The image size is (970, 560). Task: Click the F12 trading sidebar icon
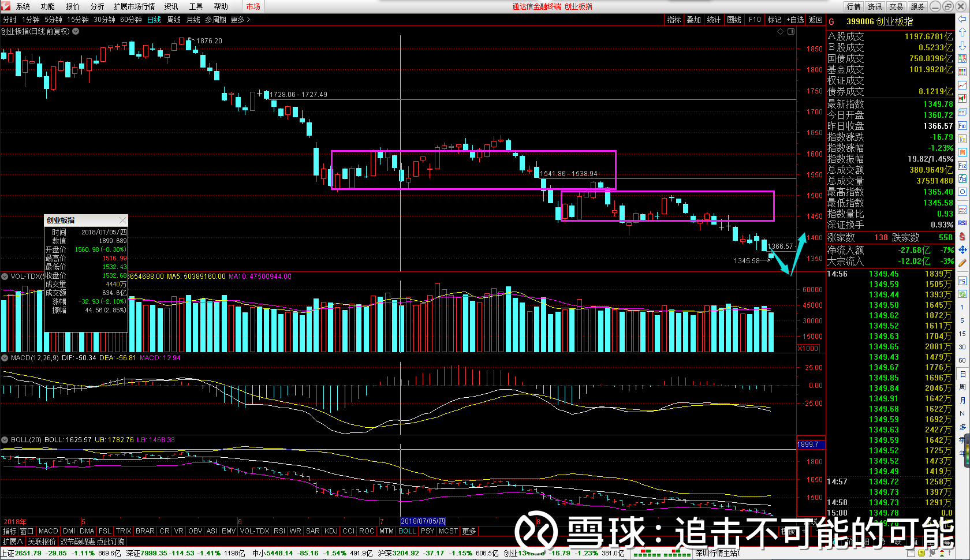tap(962, 166)
